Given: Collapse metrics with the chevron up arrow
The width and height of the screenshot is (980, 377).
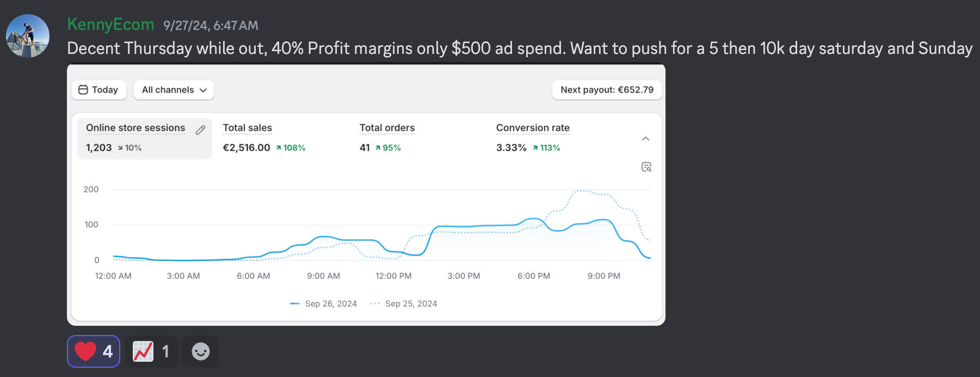Looking at the screenshot, I should (x=645, y=139).
